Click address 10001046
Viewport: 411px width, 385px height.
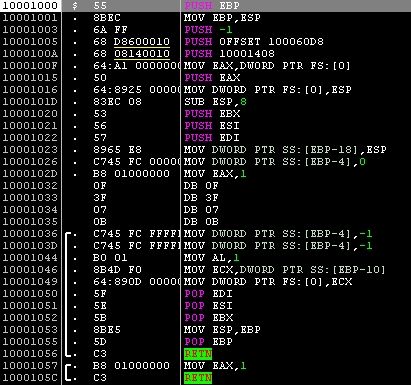click(30, 270)
